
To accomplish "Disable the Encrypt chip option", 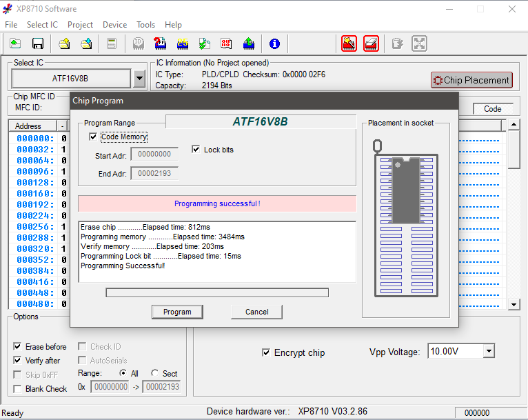I will [266, 352].
